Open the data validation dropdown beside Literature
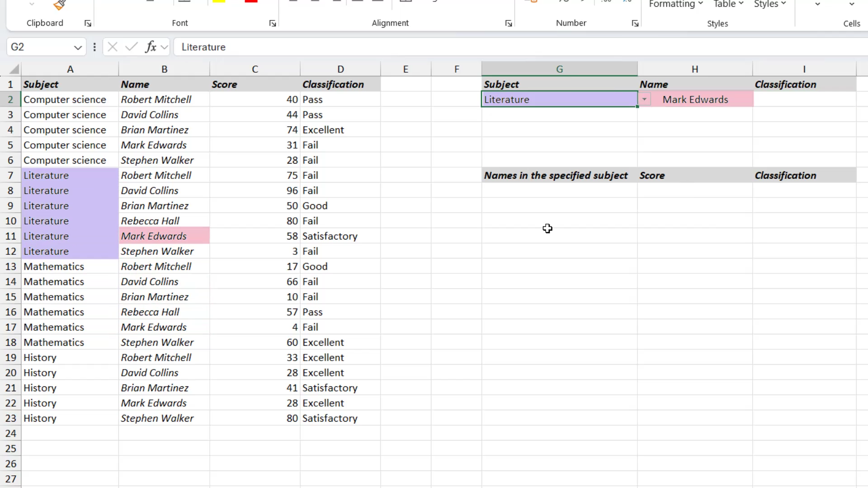868x488 pixels. (644, 99)
